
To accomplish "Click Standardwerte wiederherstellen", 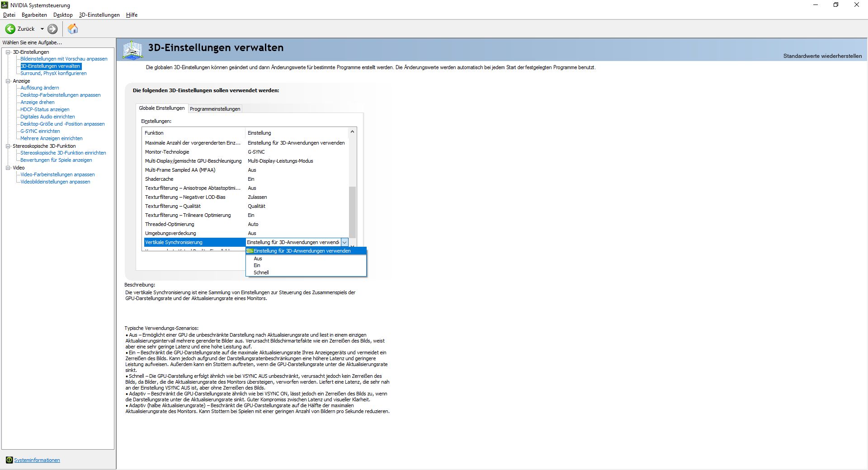I will tap(822, 56).
